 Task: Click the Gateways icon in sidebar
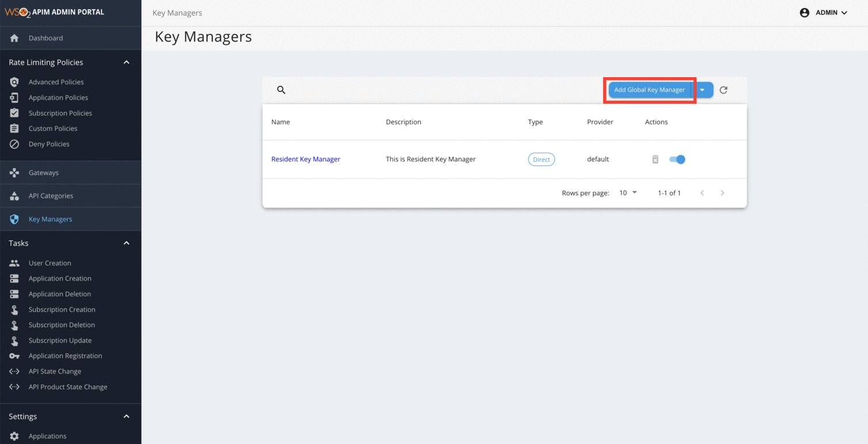pyautogui.click(x=14, y=173)
